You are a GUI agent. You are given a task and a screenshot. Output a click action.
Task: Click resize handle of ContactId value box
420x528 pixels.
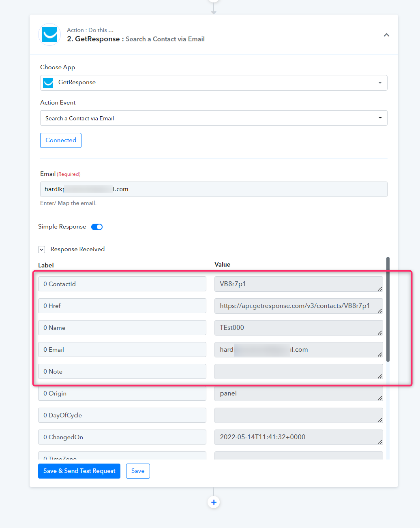click(x=380, y=289)
